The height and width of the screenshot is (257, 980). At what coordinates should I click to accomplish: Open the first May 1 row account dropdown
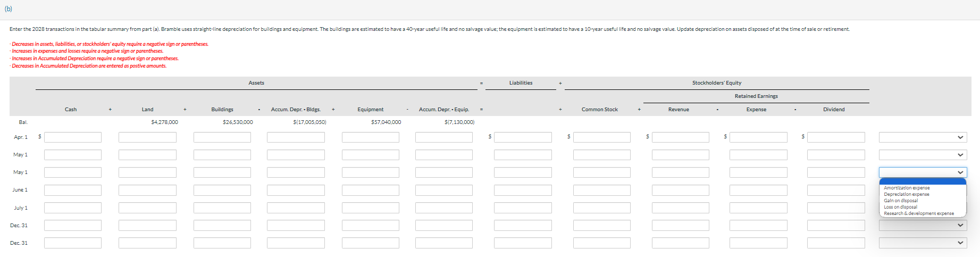click(x=923, y=155)
